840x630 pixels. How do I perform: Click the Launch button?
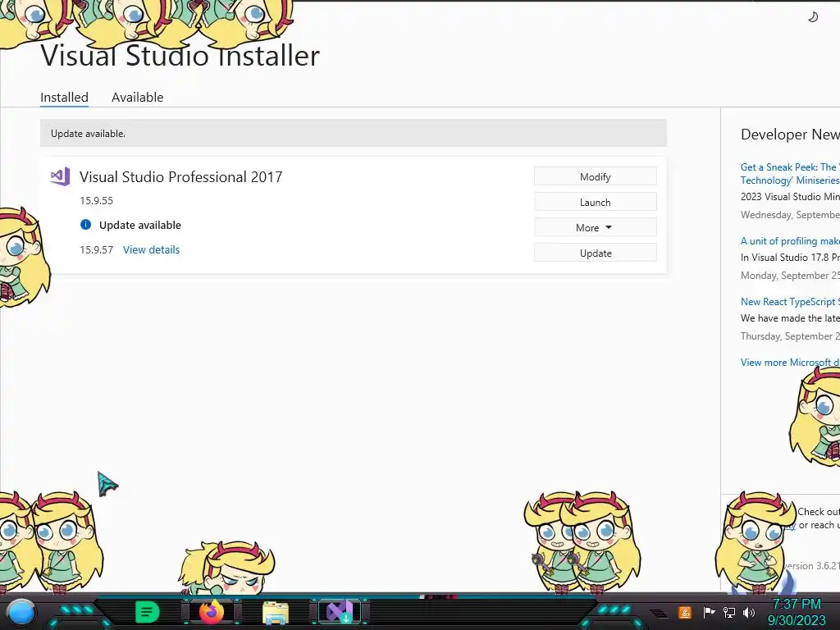[x=596, y=203]
